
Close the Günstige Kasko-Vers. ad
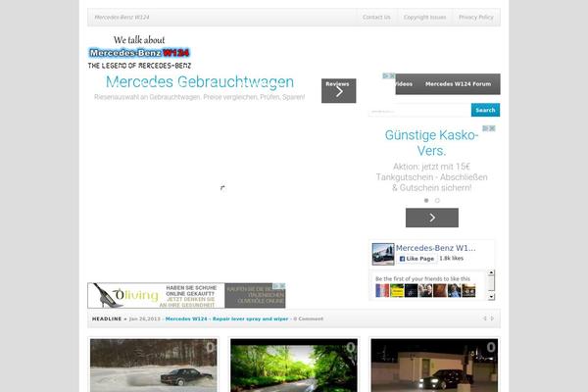(492, 128)
